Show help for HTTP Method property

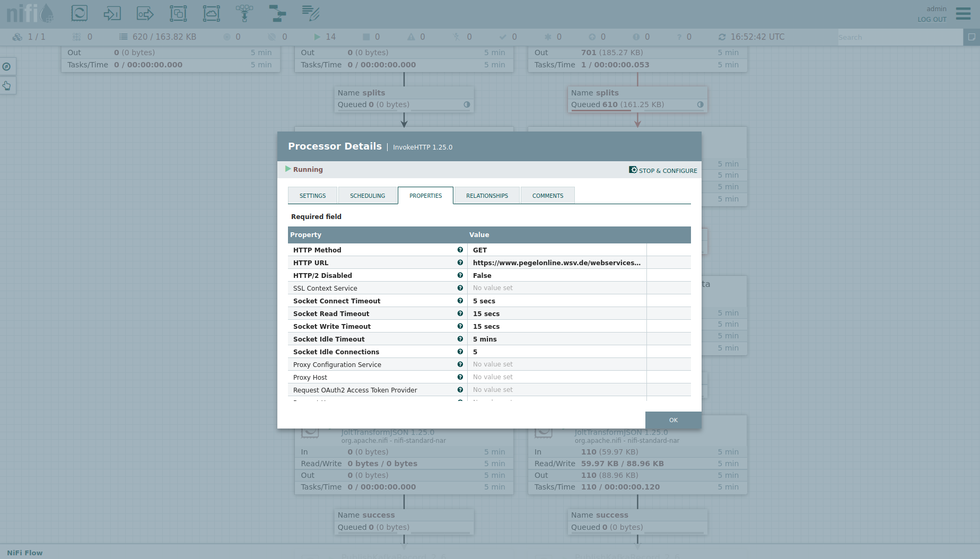point(460,250)
